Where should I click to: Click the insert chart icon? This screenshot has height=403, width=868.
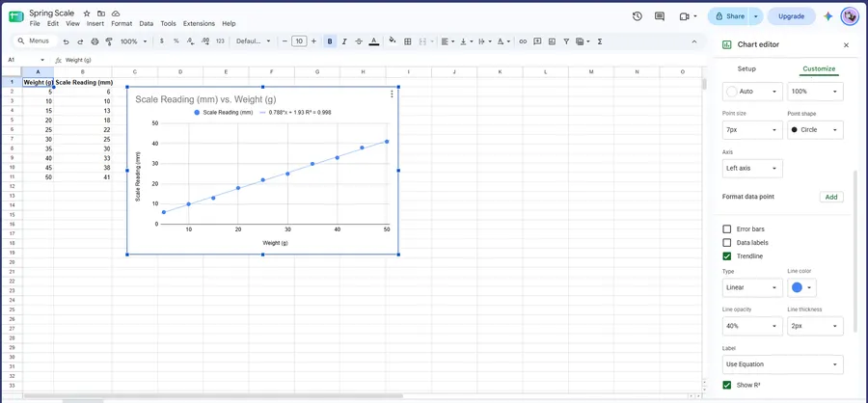(552, 41)
